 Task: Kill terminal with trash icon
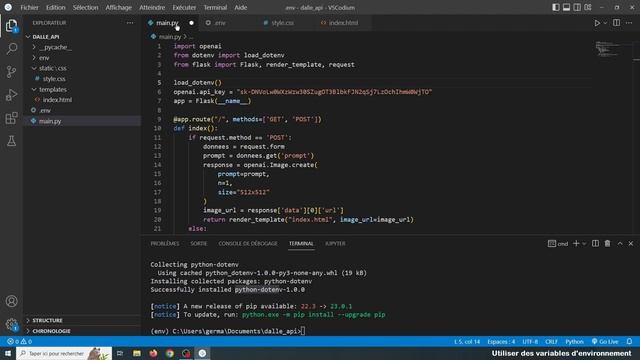point(607,243)
